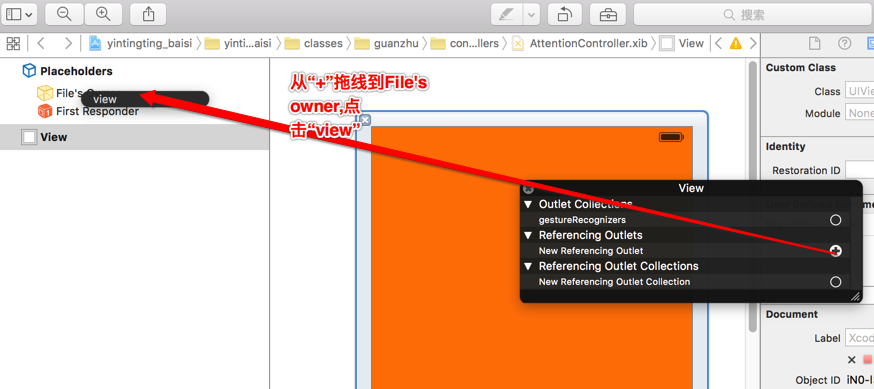Clear label color with the X button
Screen dimensions: 874x389
[x=851, y=359]
